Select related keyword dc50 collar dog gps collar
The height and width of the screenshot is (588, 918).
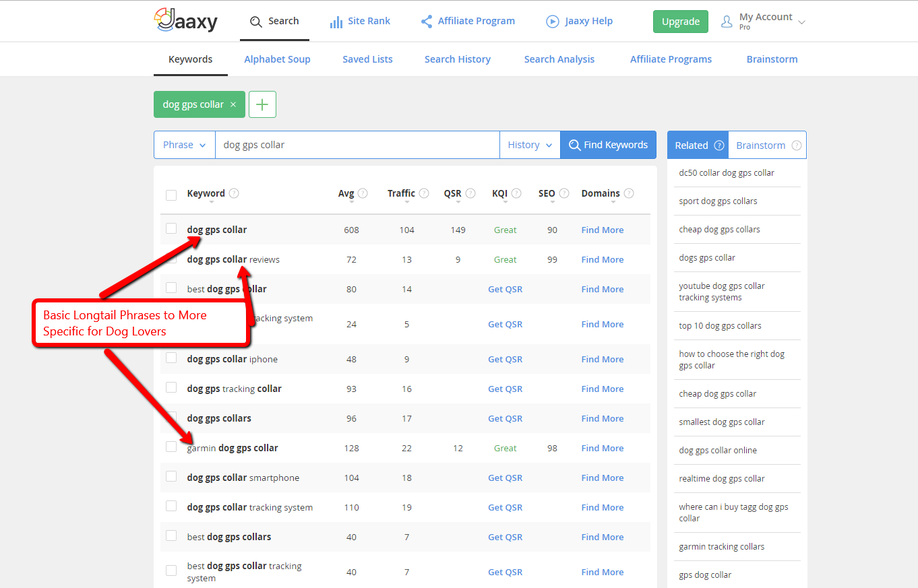click(x=727, y=172)
